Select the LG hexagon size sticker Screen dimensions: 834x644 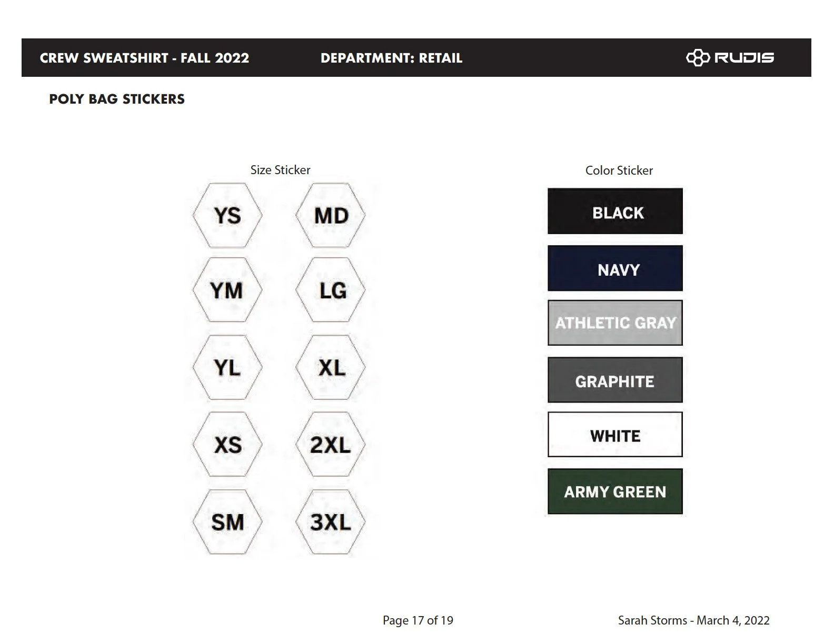331,290
